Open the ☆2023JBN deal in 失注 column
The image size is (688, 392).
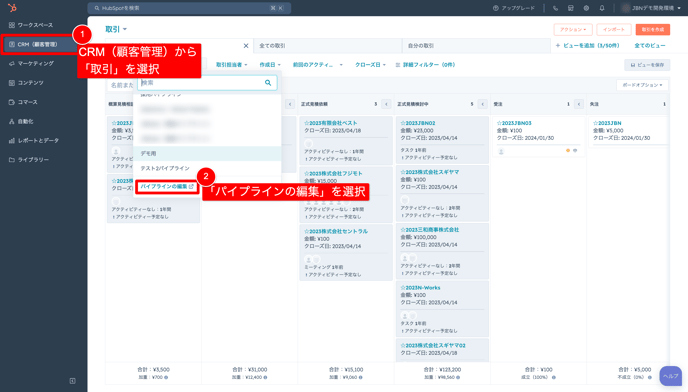tap(607, 123)
